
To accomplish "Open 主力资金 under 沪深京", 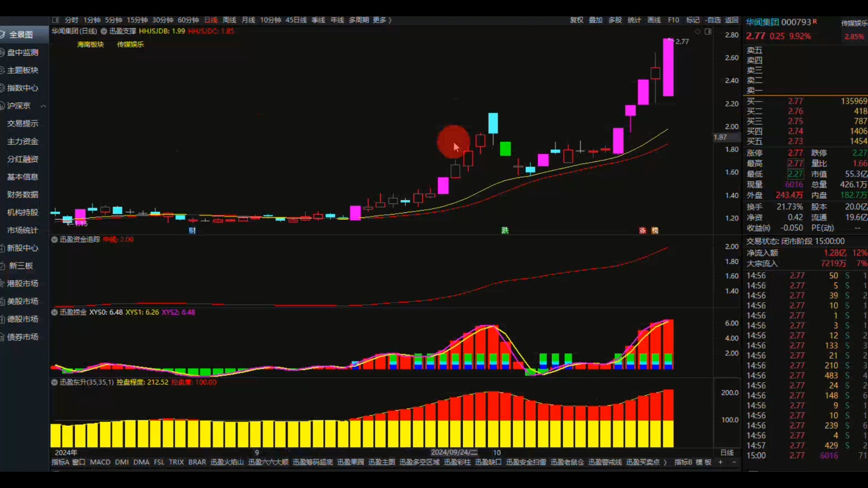I will pyautogui.click(x=23, y=141).
